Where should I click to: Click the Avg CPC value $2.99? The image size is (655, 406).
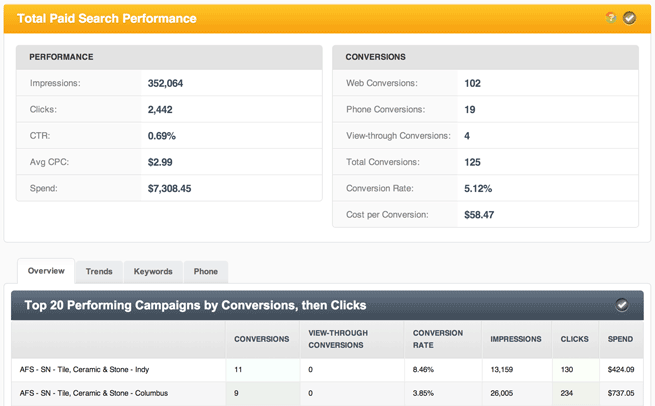[x=160, y=162]
